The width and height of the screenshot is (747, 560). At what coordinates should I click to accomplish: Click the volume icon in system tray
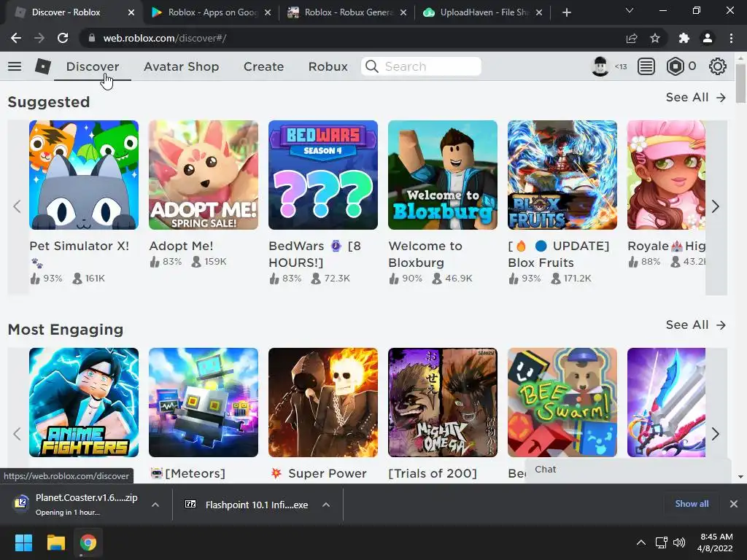coord(679,542)
